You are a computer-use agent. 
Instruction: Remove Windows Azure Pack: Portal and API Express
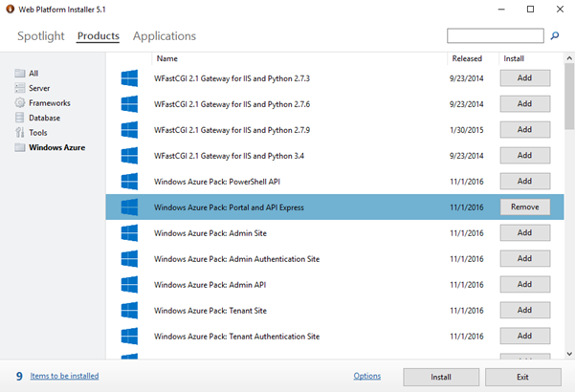pos(524,207)
